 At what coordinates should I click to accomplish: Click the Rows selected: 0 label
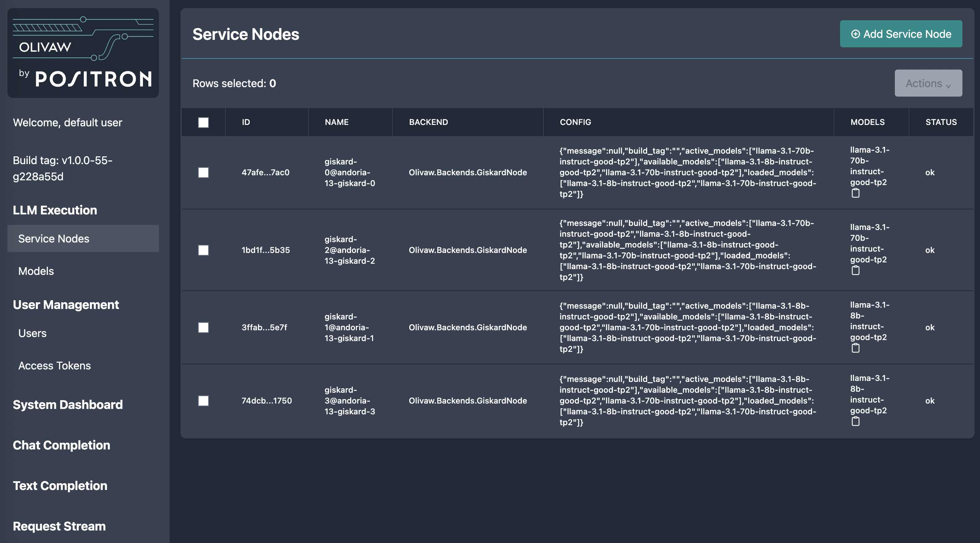pos(234,83)
